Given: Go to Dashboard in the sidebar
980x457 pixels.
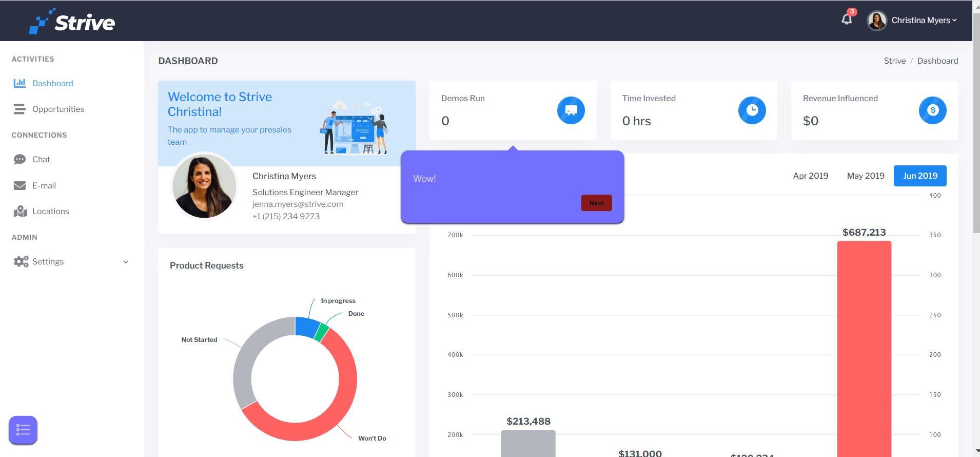Looking at the screenshot, I should [x=52, y=83].
